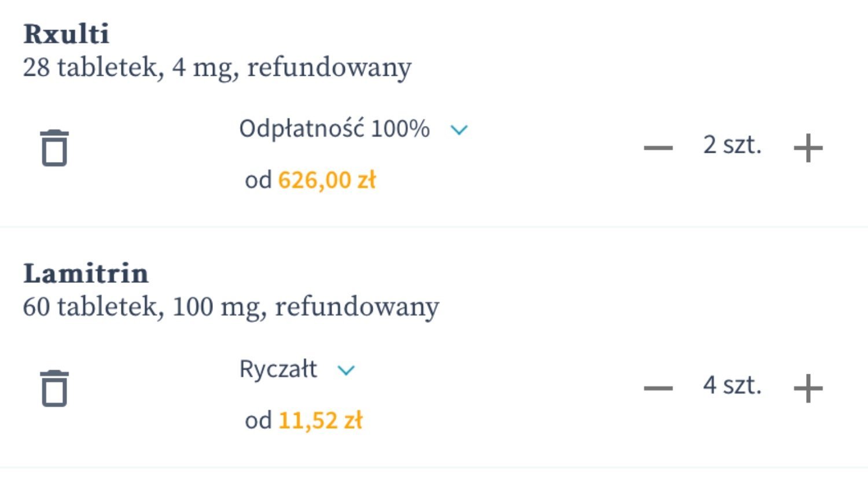868x486 pixels.
Task: Expand the chevron next to Ryczałt
Action: pyautogui.click(x=345, y=370)
